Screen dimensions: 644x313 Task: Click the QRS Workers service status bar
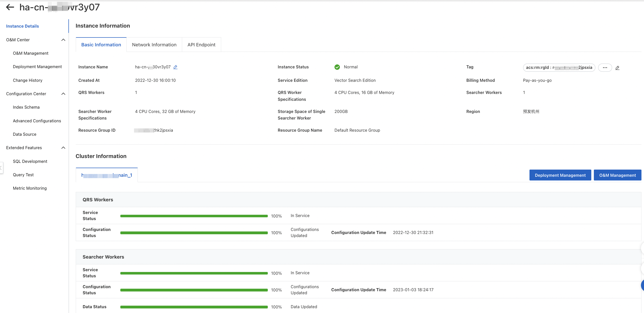pos(194,216)
